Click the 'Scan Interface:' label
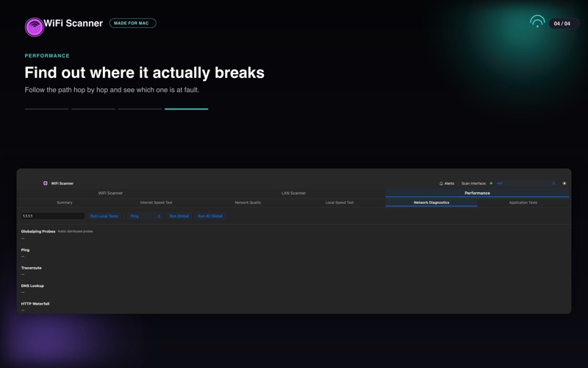Image resolution: width=588 pixels, height=368 pixels. coord(473,183)
